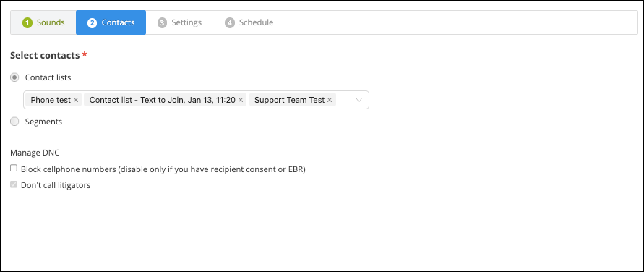The height and width of the screenshot is (272, 644).
Task: Click the step 2 number circle icon
Action: pos(92,23)
